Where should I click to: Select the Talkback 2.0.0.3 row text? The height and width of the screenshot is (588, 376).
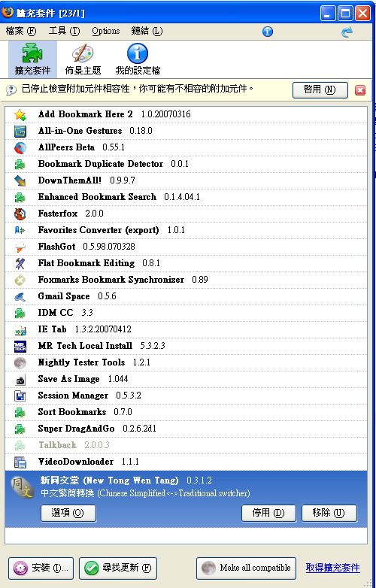(74, 444)
